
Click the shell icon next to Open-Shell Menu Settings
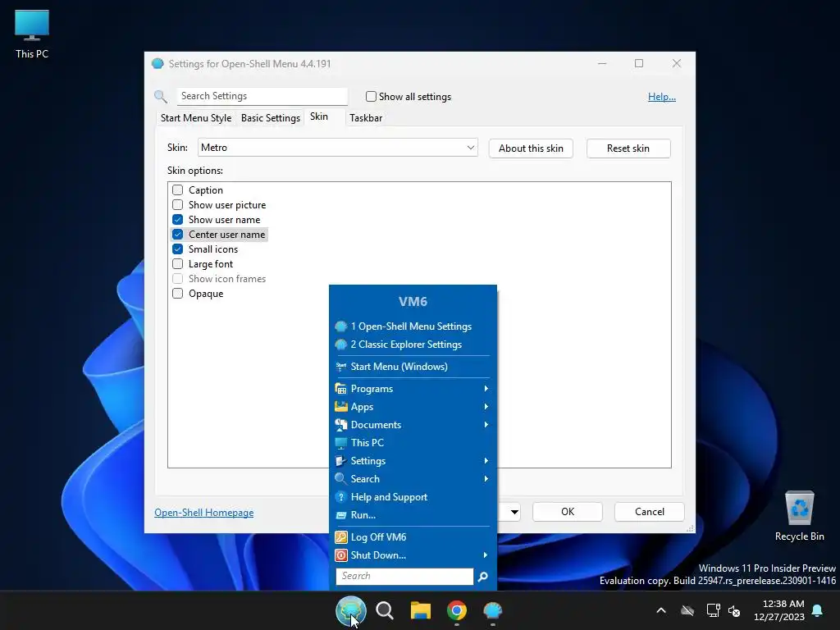click(340, 326)
